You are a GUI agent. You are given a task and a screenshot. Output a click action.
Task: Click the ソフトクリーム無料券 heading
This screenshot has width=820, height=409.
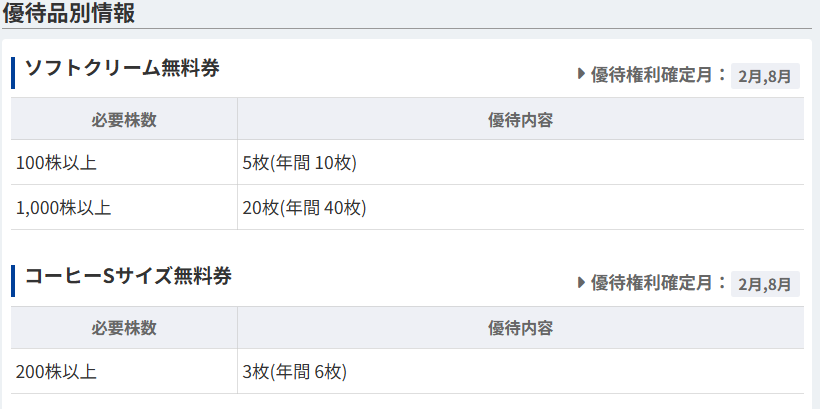point(122,69)
